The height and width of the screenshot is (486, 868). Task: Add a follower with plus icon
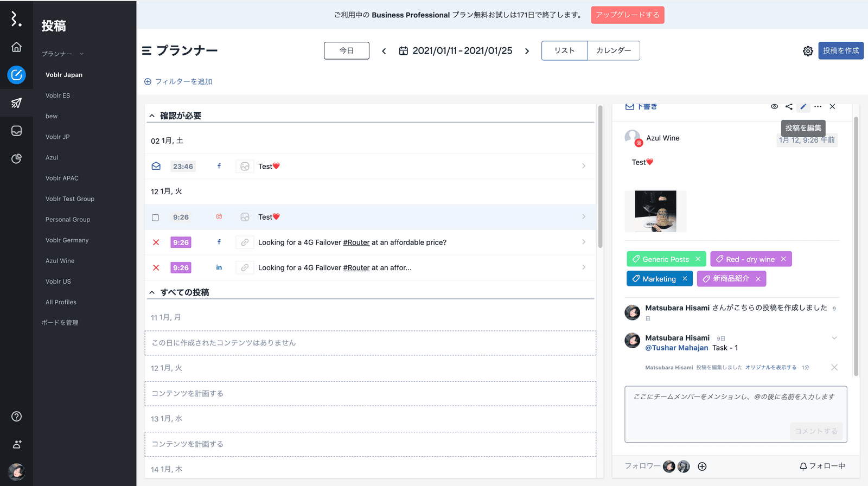702,466
